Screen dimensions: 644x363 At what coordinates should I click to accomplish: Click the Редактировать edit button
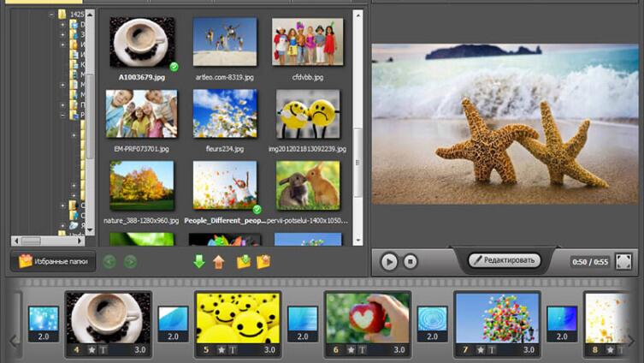pyautogui.click(x=505, y=260)
